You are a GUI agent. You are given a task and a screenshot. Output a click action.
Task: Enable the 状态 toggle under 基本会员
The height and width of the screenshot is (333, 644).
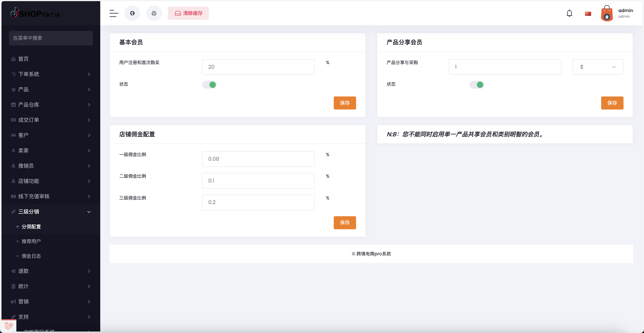209,85
